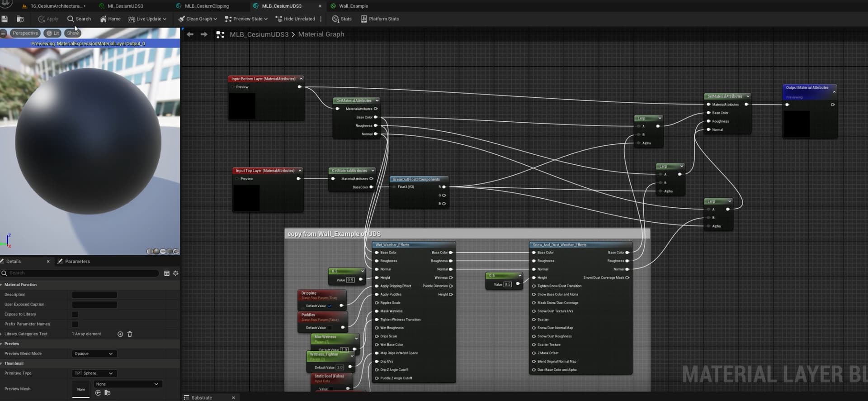
Task: Open Platform Stats
Action: tap(380, 19)
